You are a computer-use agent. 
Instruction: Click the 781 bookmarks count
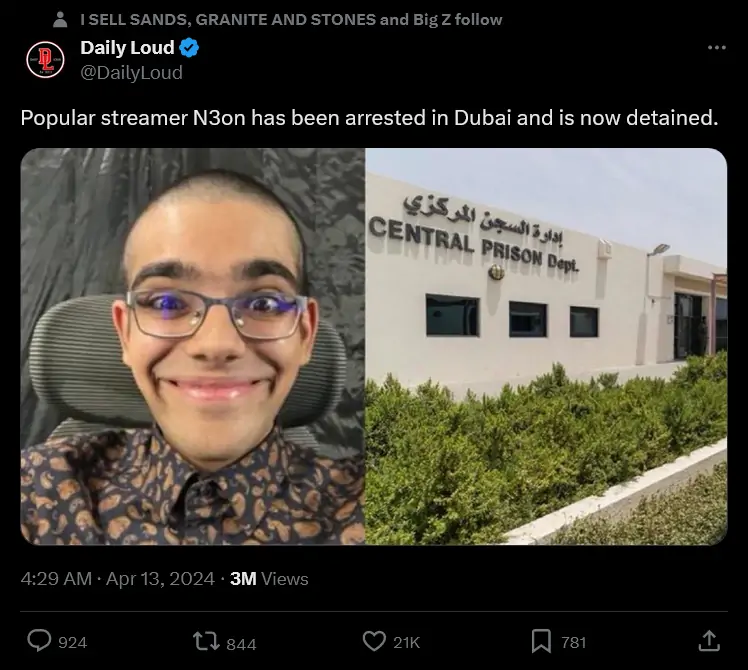(573, 642)
